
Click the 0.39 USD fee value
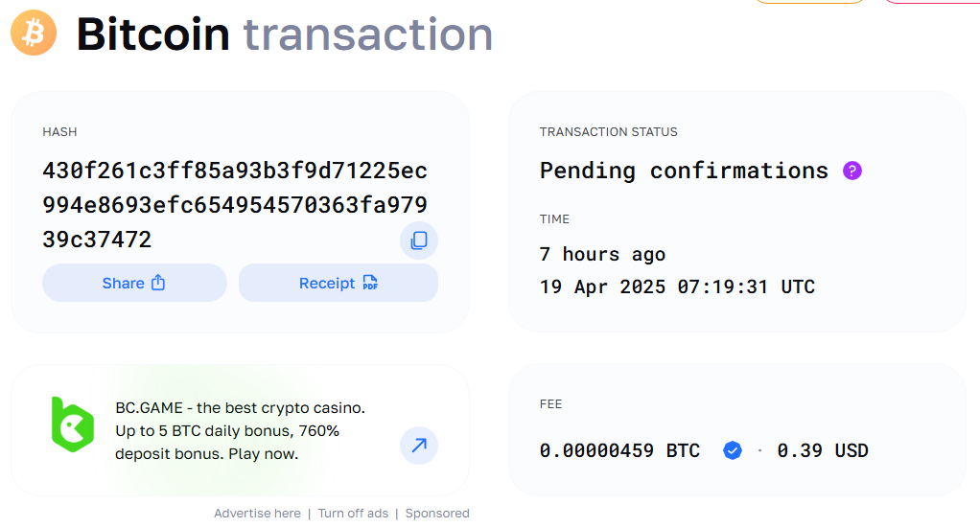[x=823, y=450]
